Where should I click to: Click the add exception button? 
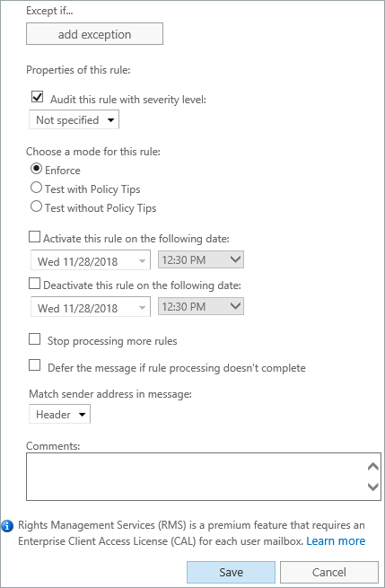pyautogui.click(x=94, y=34)
